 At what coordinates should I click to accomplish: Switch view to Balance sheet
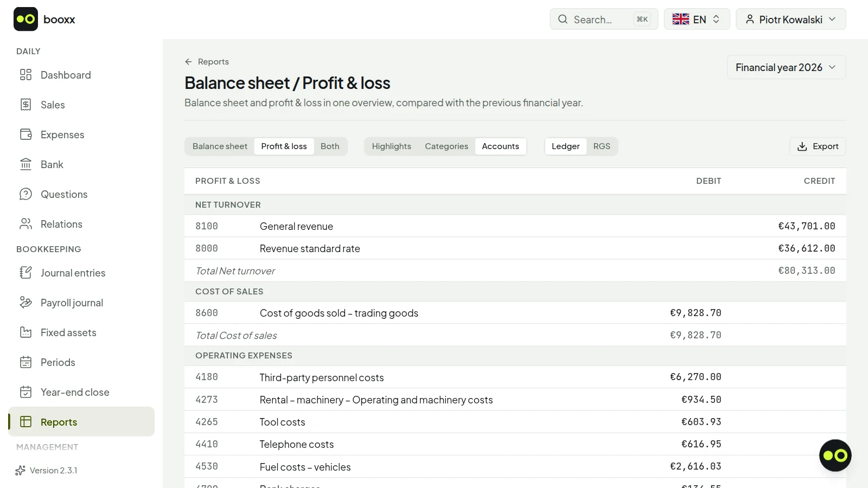[x=220, y=146]
